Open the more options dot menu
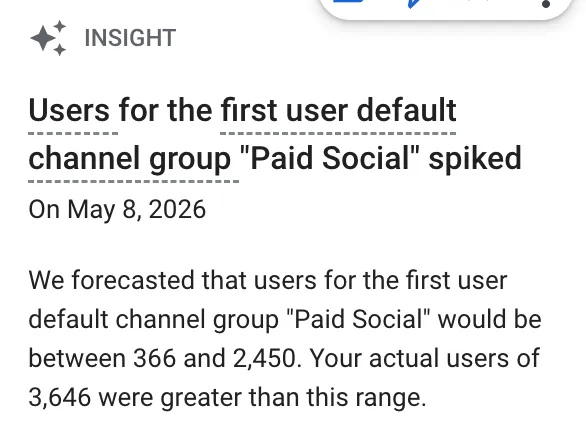This screenshot has width=586, height=430. [x=546, y=4]
